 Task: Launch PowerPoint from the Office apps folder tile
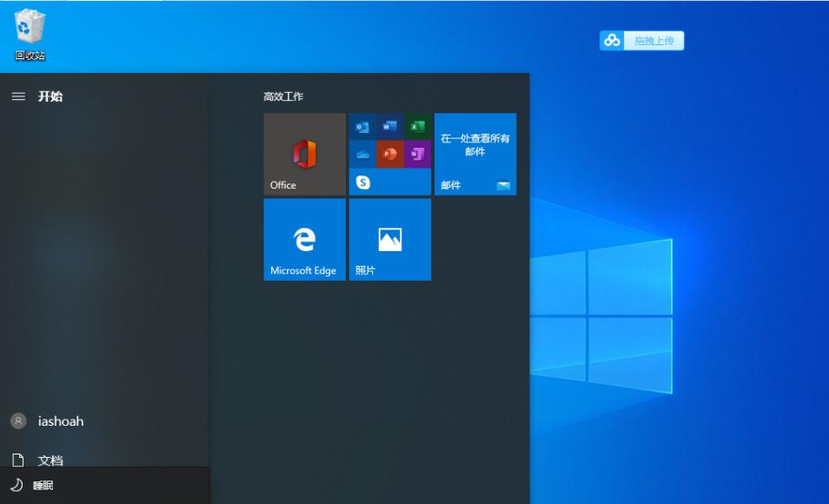point(389,154)
